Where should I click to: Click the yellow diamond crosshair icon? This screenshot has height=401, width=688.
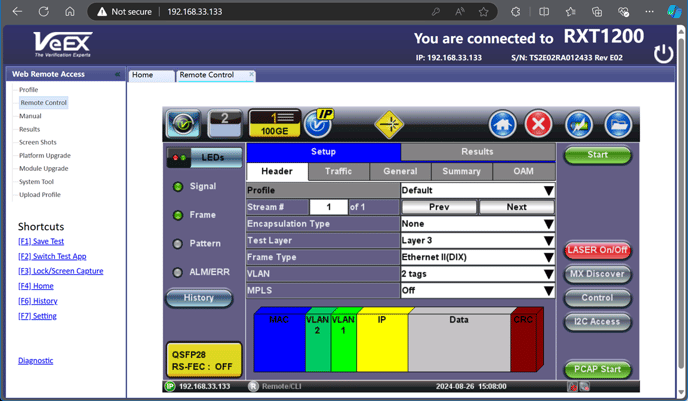pyautogui.click(x=389, y=125)
